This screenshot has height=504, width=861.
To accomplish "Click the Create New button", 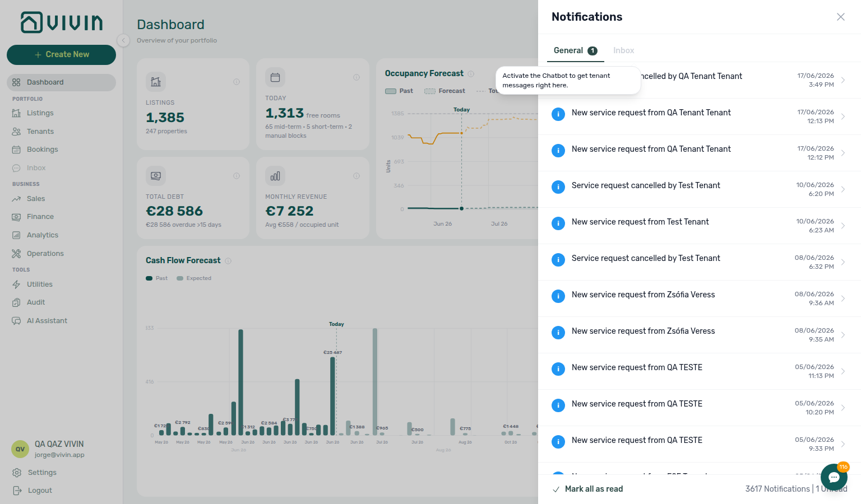I will click(61, 54).
